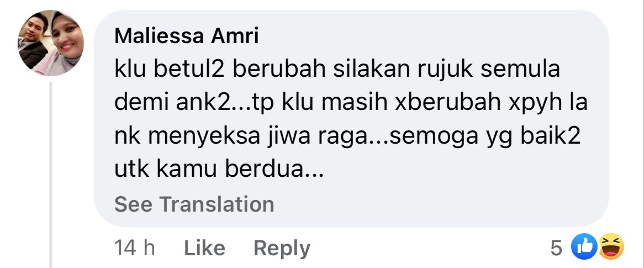
Task: Reply to Maliessa Amri's comment
Action: (x=282, y=248)
